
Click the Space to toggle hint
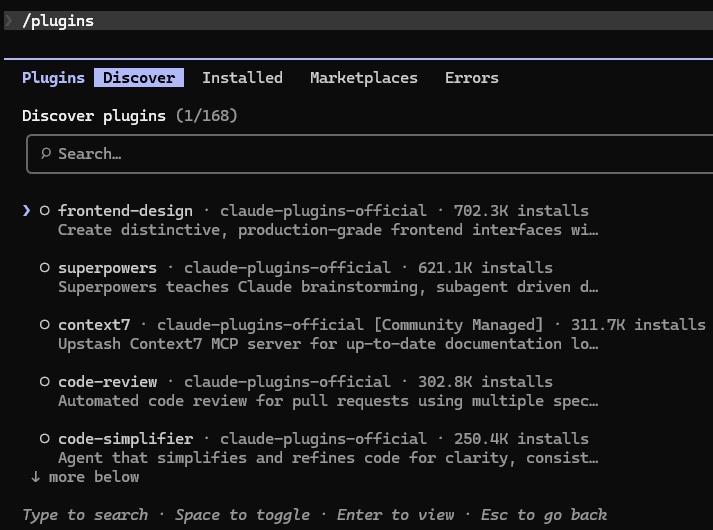click(x=243, y=515)
